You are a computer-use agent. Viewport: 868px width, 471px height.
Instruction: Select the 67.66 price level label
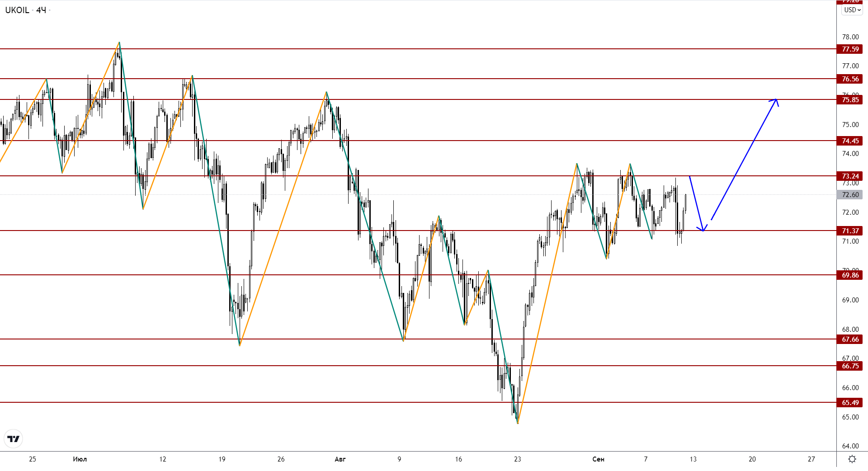pyautogui.click(x=850, y=339)
